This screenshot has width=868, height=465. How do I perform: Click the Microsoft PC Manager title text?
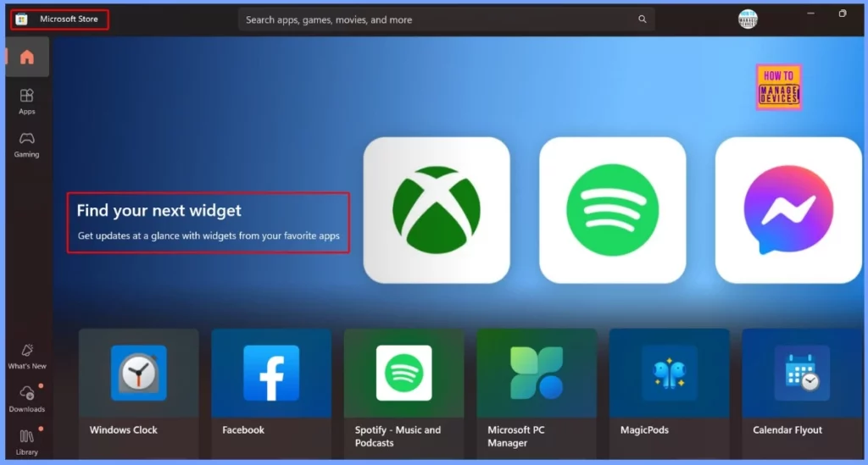pyautogui.click(x=516, y=436)
